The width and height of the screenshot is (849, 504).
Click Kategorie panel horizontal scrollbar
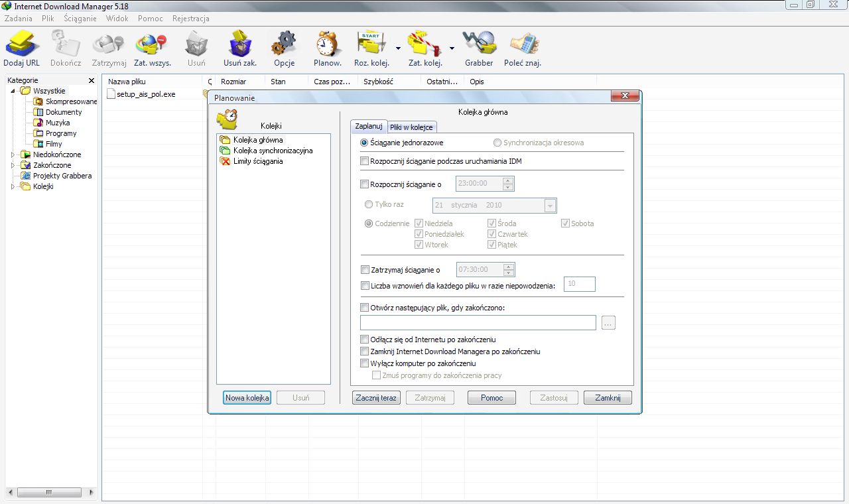coord(49,493)
